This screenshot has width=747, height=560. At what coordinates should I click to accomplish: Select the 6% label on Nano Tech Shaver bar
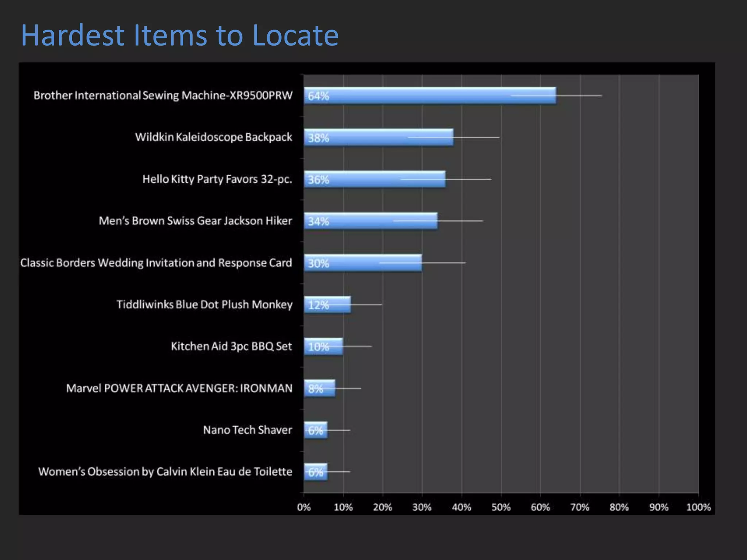click(x=316, y=431)
